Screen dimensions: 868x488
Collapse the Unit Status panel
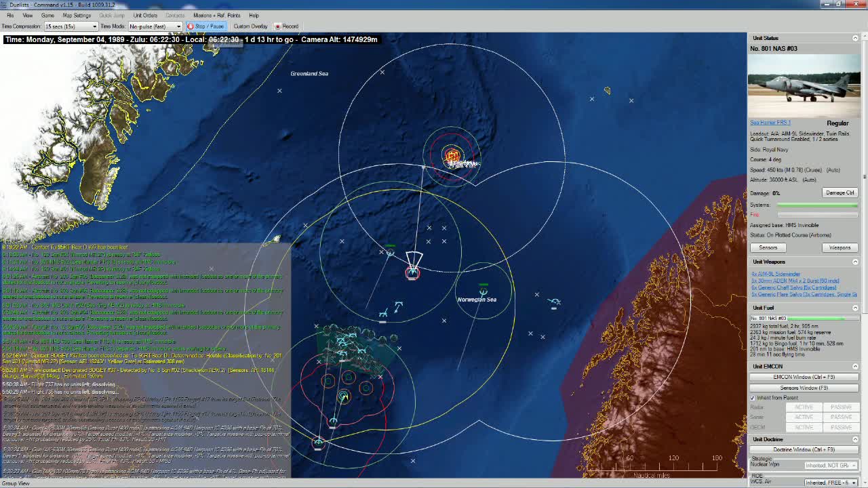pyautogui.click(x=855, y=38)
